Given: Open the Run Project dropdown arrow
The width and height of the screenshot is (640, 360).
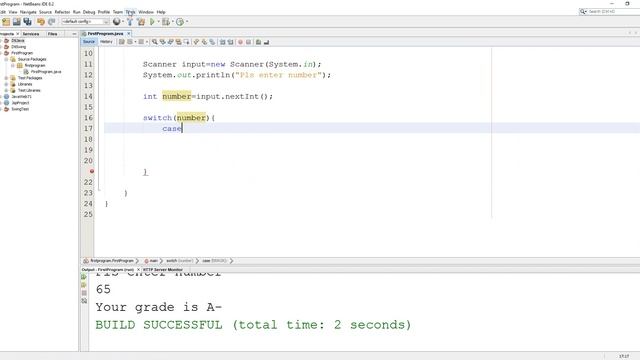Looking at the screenshot, I should tap(159, 22).
